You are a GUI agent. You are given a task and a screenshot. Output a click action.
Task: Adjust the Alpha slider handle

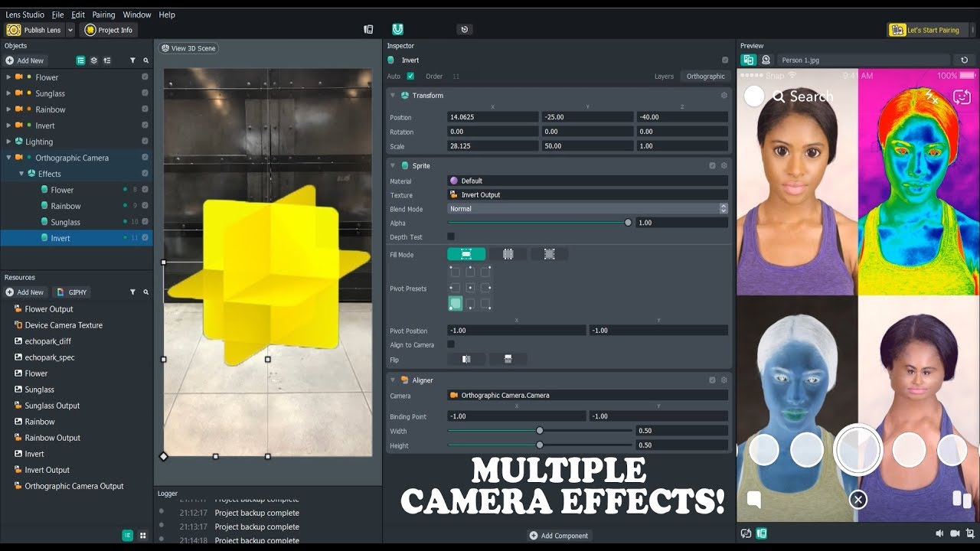[x=628, y=223]
